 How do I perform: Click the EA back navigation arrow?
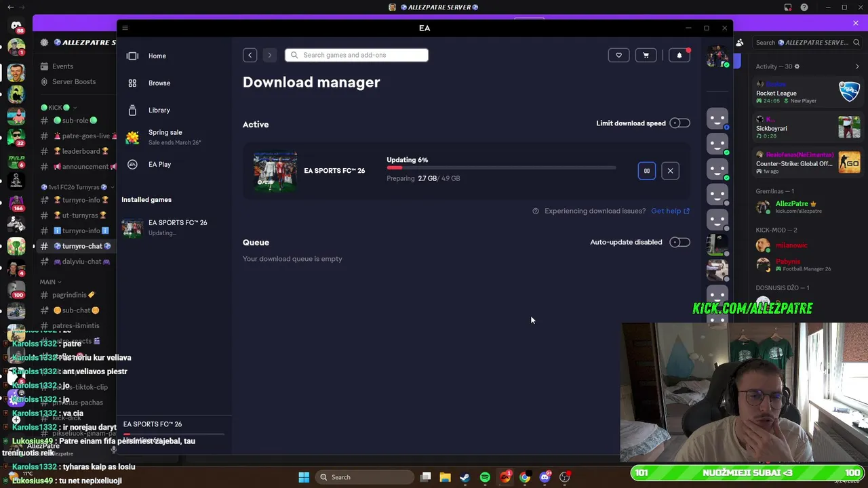tap(250, 55)
